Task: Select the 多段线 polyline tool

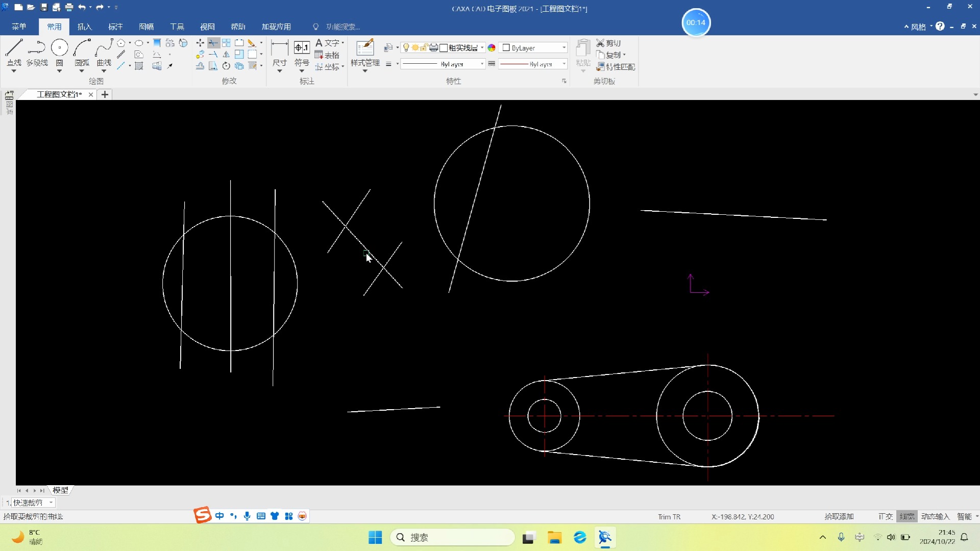Action: coord(37,53)
